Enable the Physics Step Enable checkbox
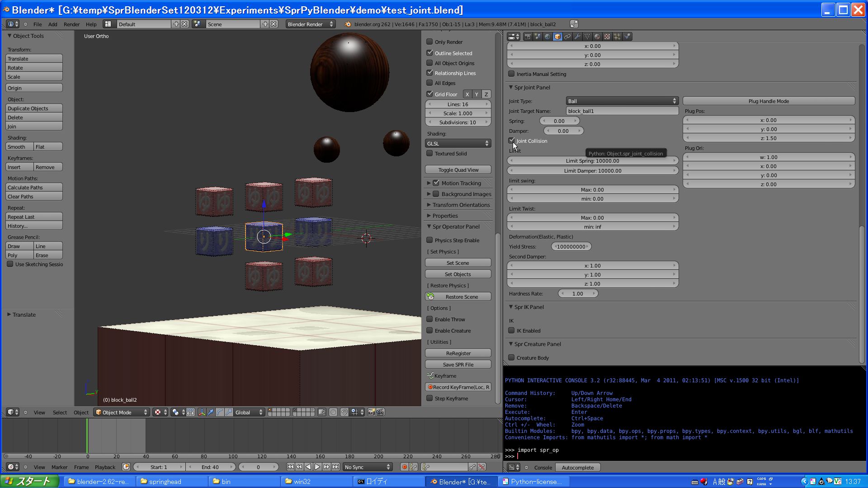Screen dimensions: 868x488 [x=429, y=240]
